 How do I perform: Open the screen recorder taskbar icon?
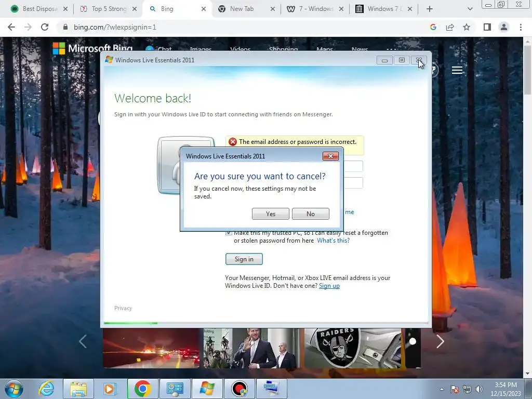click(239, 389)
